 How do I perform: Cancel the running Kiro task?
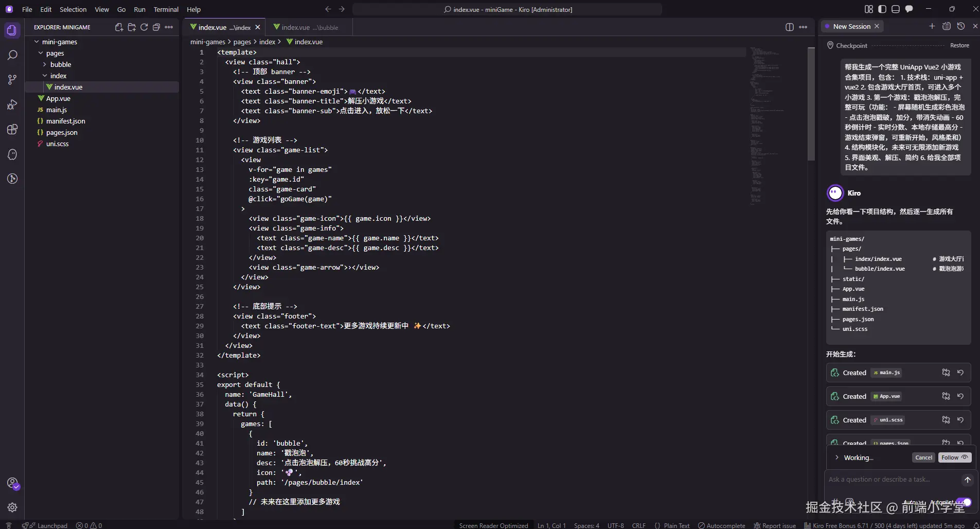[923, 457]
